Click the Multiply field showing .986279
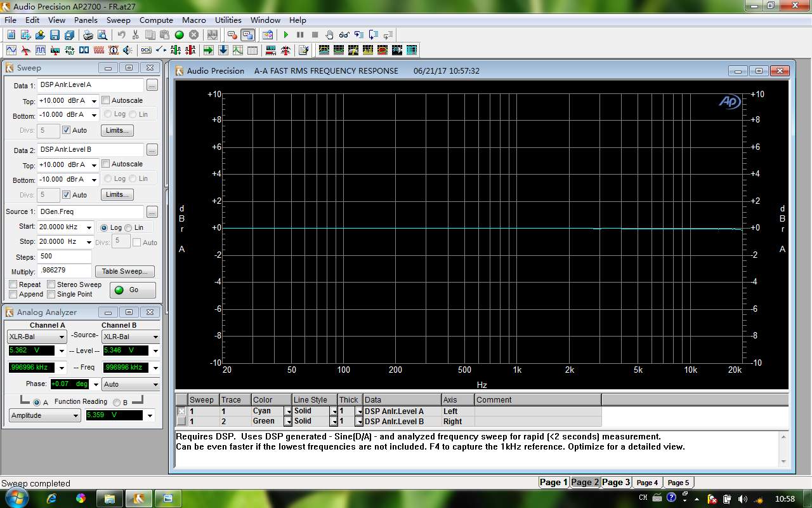 (x=64, y=271)
